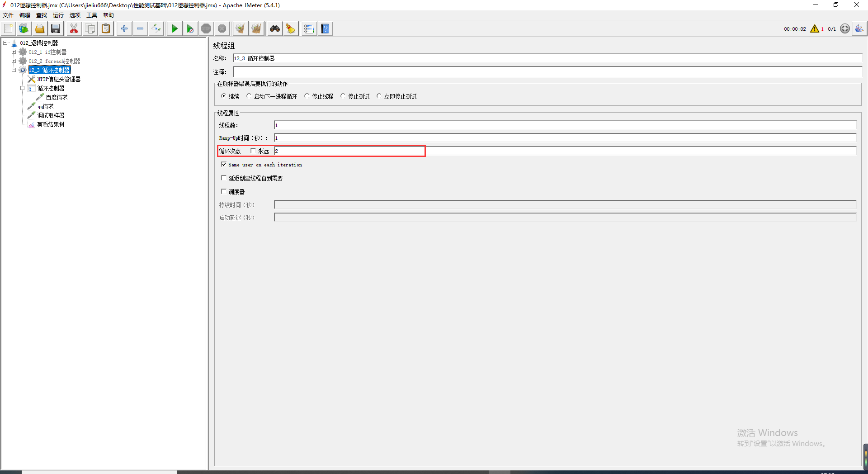The image size is (868, 474).
Task: Select the 百度请求 sampler
Action: coord(57,97)
